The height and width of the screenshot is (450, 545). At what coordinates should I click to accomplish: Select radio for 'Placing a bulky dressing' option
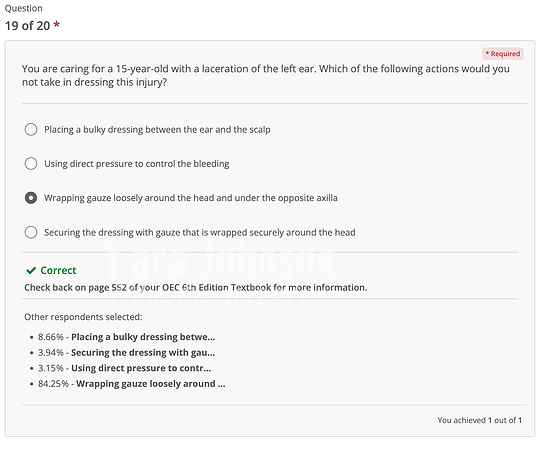31,129
